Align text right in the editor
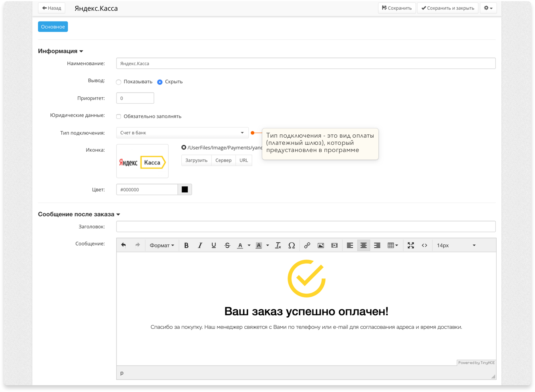 coord(377,245)
